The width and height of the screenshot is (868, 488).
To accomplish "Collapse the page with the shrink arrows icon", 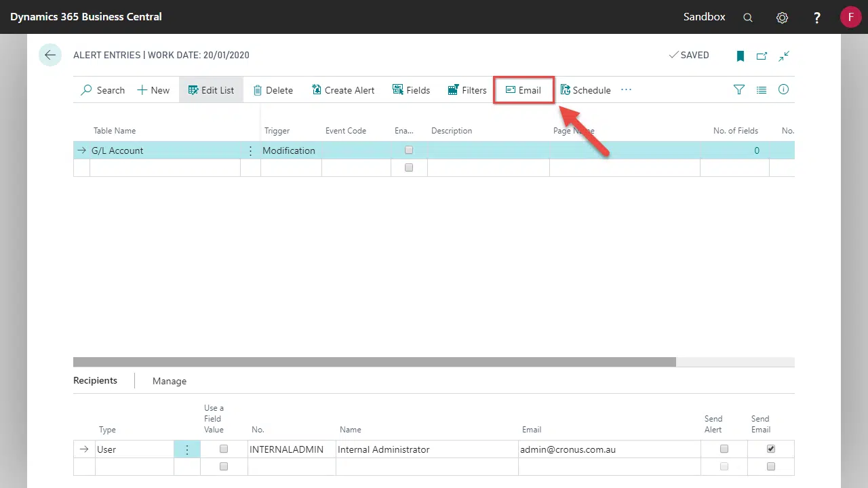I will (784, 56).
